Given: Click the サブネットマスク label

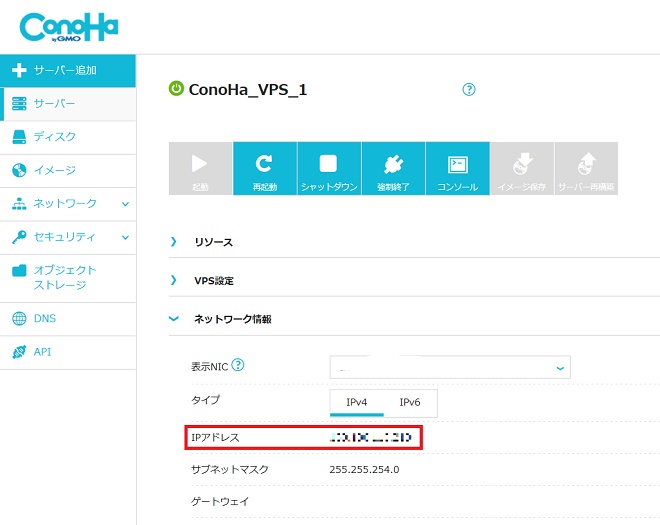Looking at the screenshot, I should point(229,469).
